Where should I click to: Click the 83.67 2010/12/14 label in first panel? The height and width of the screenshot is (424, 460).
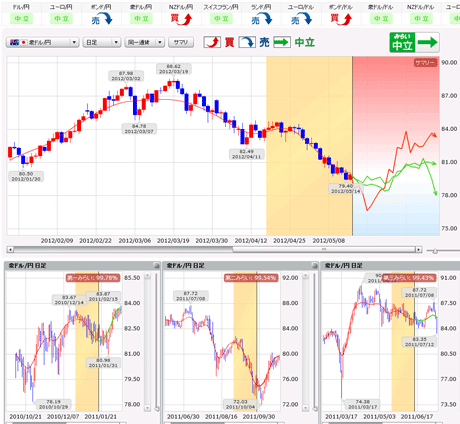click(x=69, y=300)
